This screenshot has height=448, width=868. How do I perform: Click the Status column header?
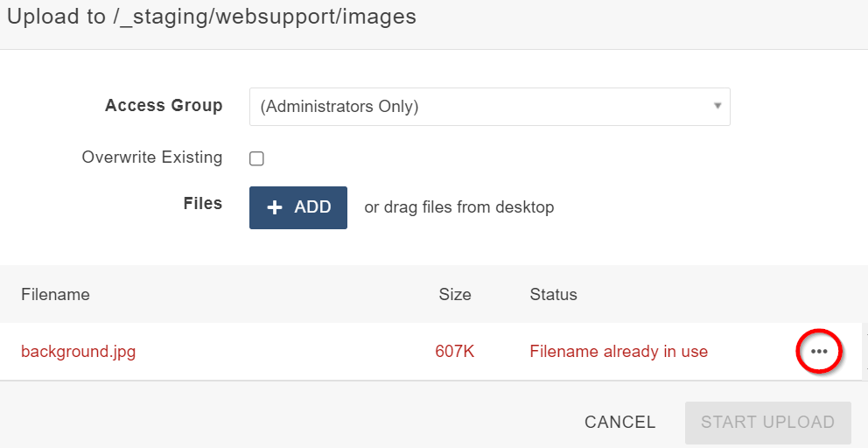[x=553, y=294]
